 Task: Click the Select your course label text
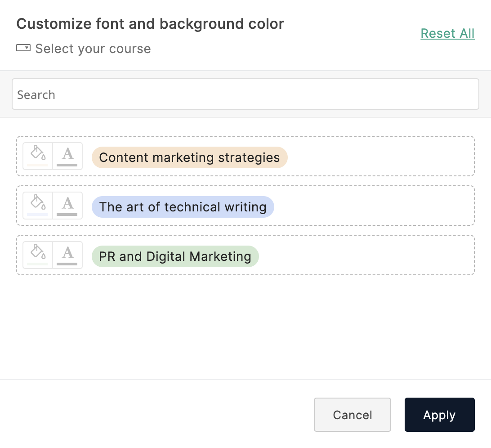tap(93, 49)
